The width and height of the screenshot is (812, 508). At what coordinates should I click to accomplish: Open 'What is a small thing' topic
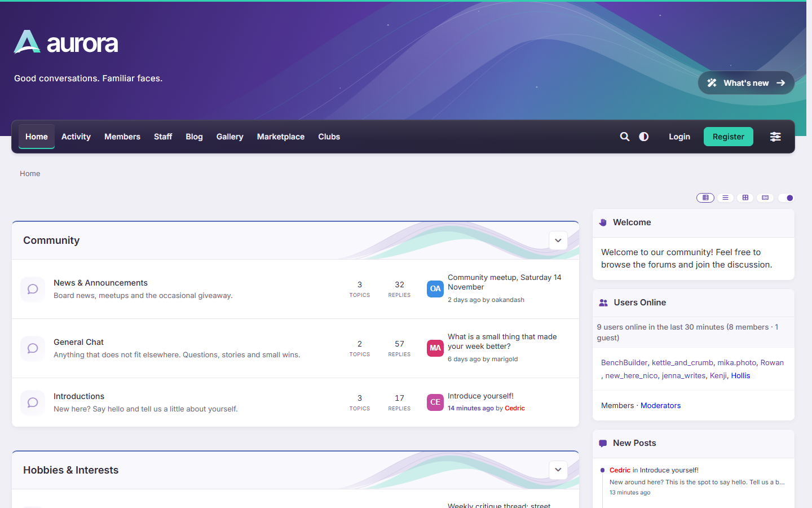point(502,341)
